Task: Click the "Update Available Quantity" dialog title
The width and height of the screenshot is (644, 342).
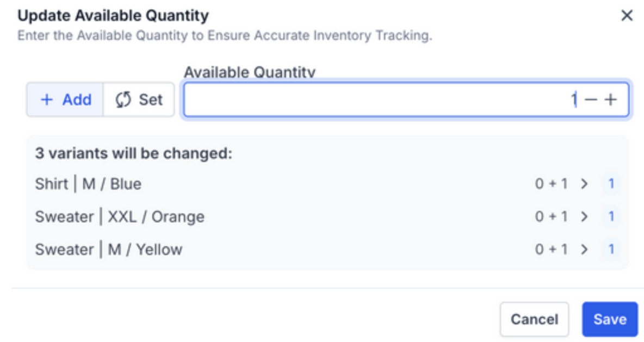Action: (113, 16)
